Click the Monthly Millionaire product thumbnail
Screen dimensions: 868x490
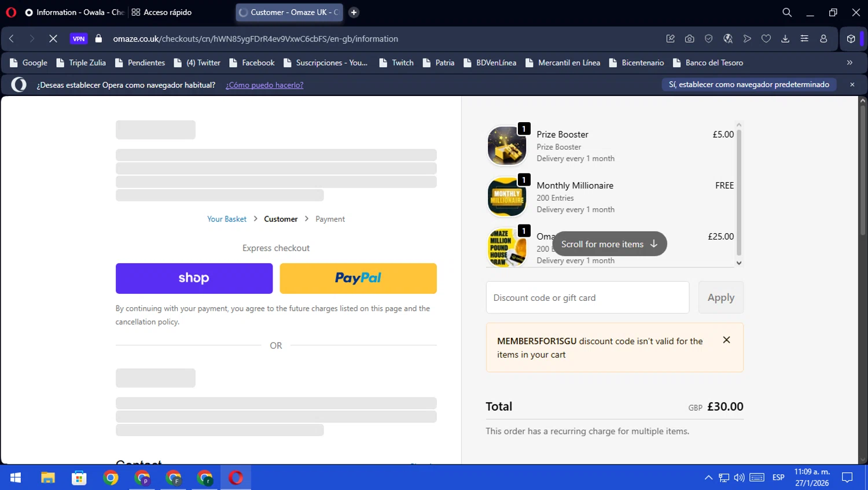coord(506,197)
